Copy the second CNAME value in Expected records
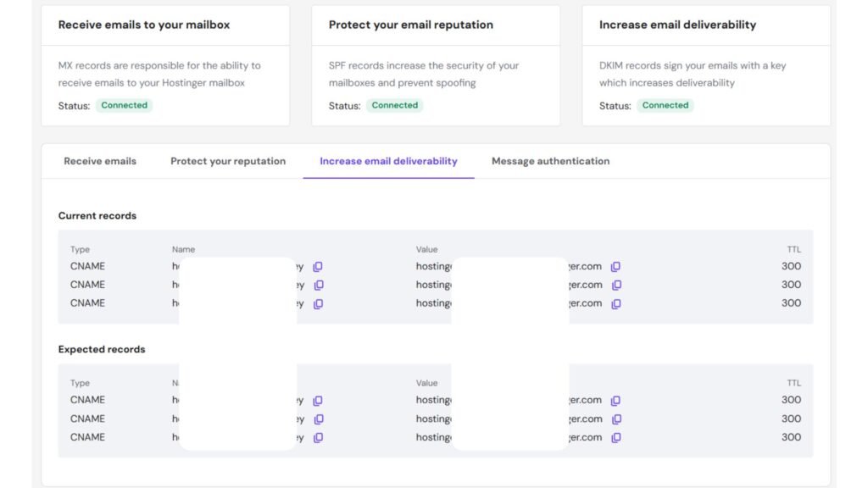This screenshot has height=488, width=868. (615, 419)
